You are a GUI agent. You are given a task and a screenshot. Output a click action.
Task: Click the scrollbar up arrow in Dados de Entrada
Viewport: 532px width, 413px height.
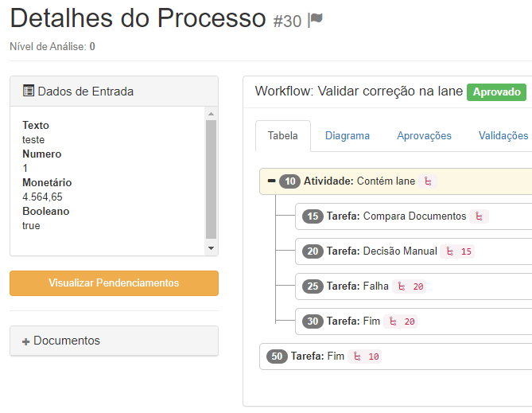[211, 115]
